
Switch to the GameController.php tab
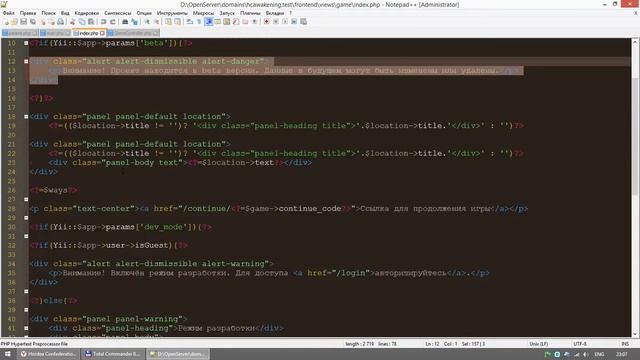[x=133, y=33]
